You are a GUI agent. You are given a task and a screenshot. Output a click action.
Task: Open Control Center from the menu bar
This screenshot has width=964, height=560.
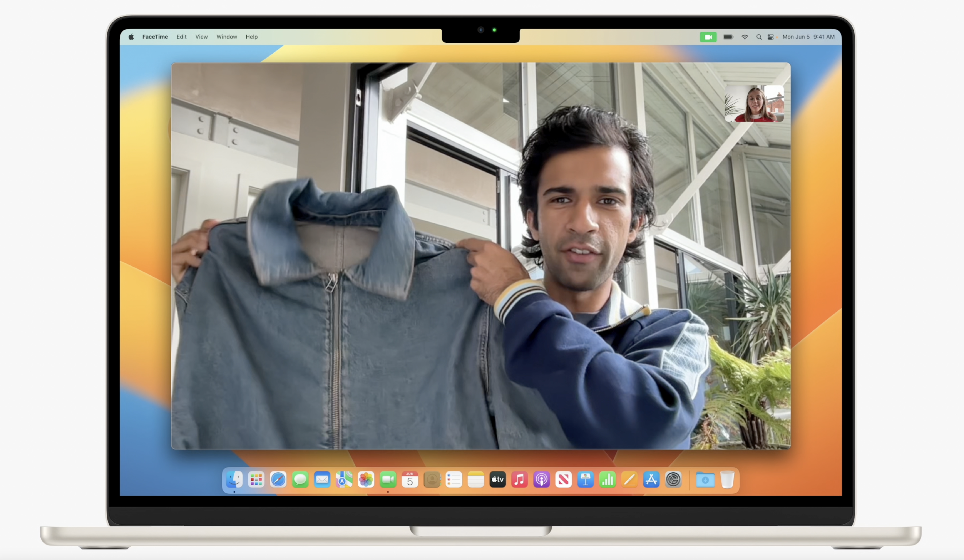point(771,37)
